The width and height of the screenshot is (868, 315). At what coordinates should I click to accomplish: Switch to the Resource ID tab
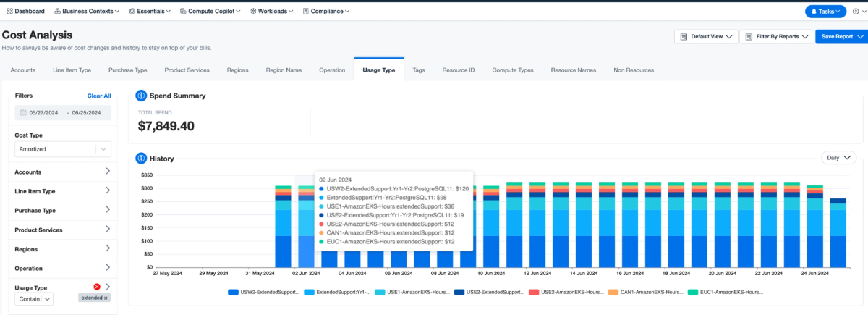458,70
